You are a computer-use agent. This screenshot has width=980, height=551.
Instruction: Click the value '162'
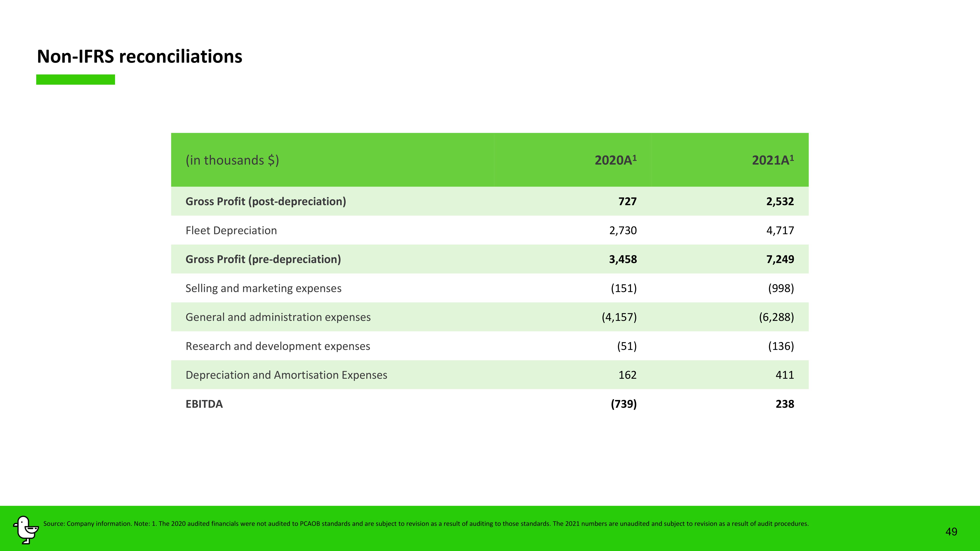tap(627, 375)
